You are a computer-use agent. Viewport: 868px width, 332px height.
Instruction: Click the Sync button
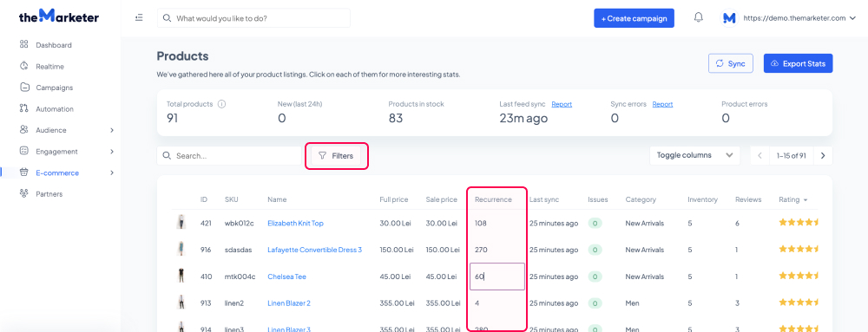pos(730,63)
